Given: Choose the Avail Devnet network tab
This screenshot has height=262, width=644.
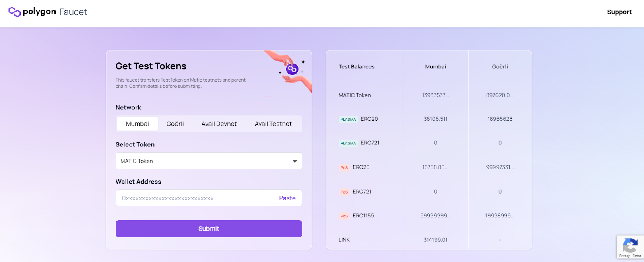Looking at the screenshot, I should 219,124.
